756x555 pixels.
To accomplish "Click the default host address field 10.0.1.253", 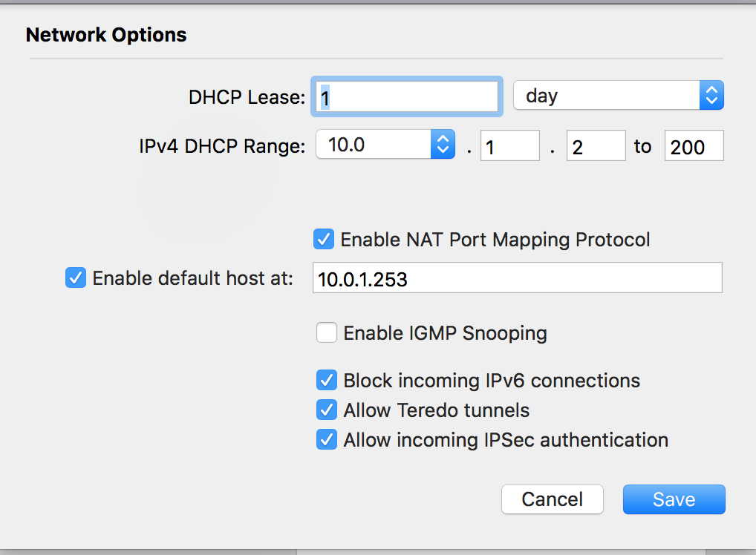I will point(517,278).
